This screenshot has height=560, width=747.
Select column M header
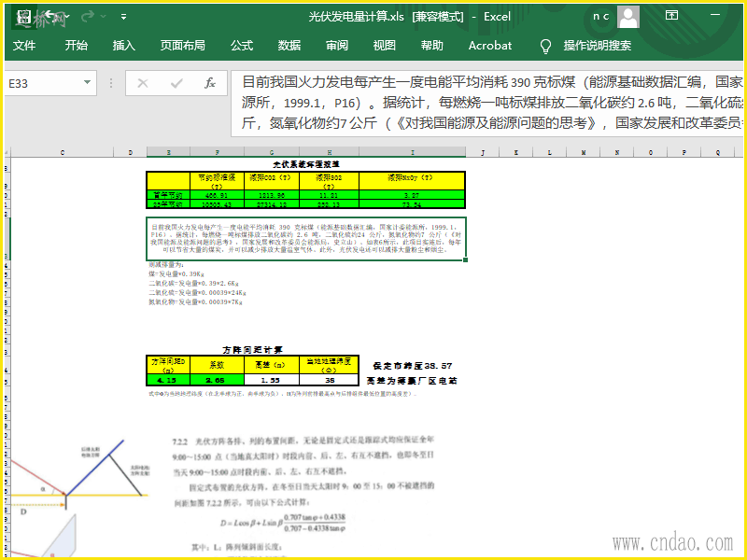[583, 152]
